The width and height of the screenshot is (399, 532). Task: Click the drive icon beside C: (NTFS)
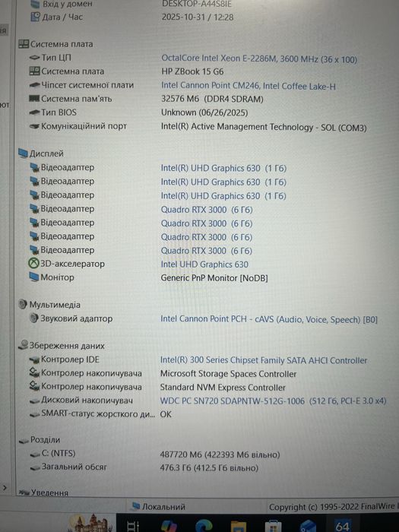click(x=35, y=454)
